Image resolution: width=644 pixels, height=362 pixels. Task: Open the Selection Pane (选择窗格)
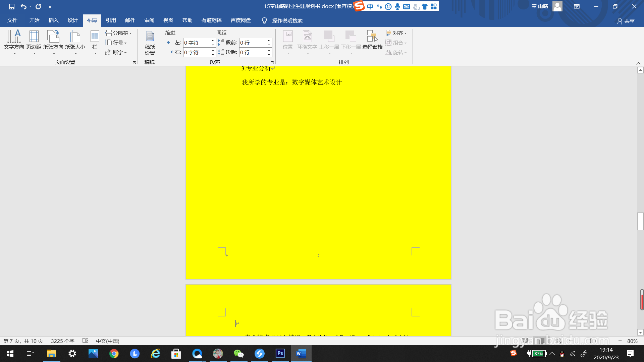point(372,40)
